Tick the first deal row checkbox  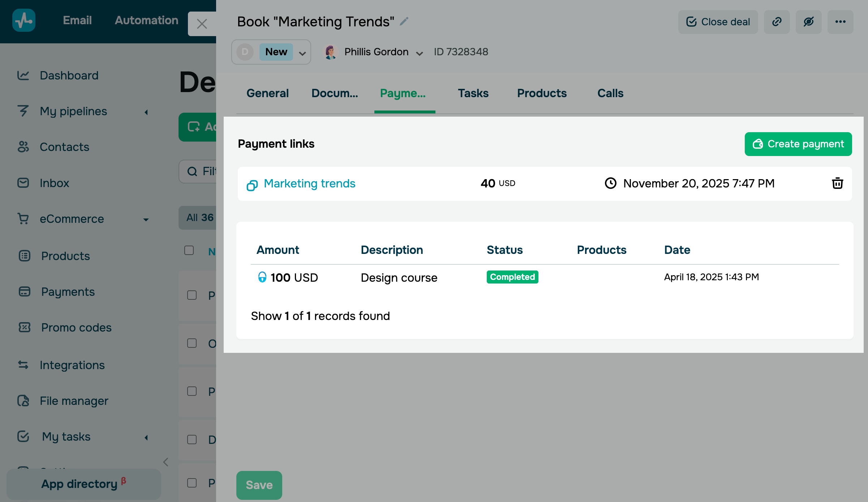[x=192, y=295]
